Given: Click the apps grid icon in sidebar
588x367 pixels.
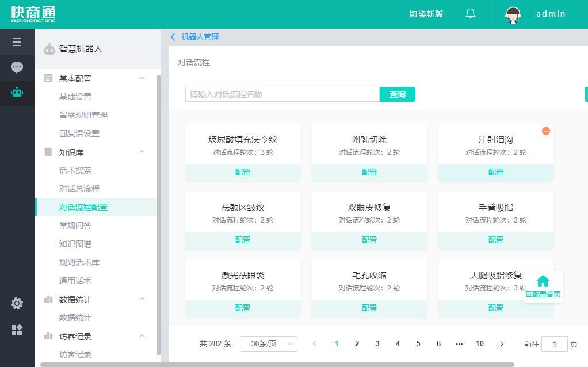Looking at the screenshot, I should coord(17,330).
